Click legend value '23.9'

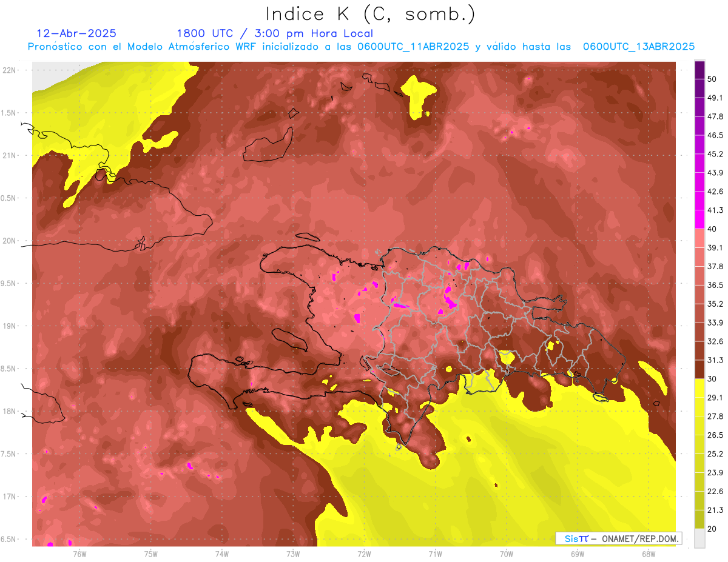[x=715, y=473]
